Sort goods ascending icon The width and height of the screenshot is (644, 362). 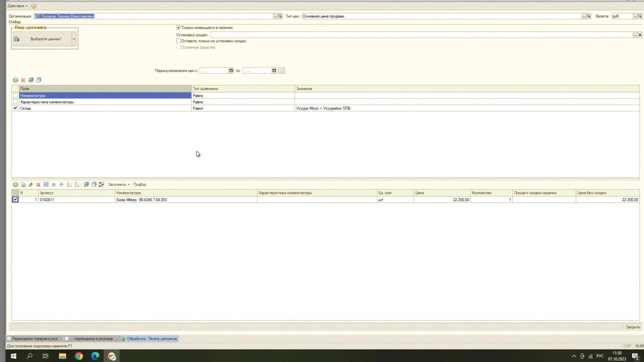69,185
